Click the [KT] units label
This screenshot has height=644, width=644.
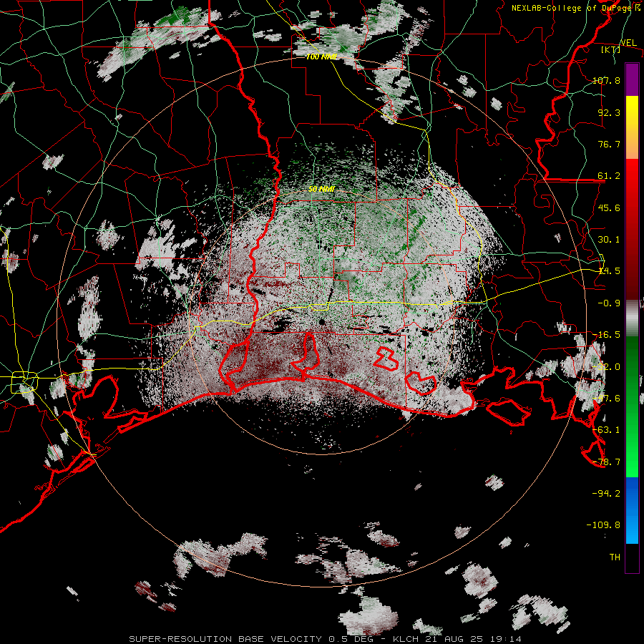pyautogui.click(x=611, y=49)
